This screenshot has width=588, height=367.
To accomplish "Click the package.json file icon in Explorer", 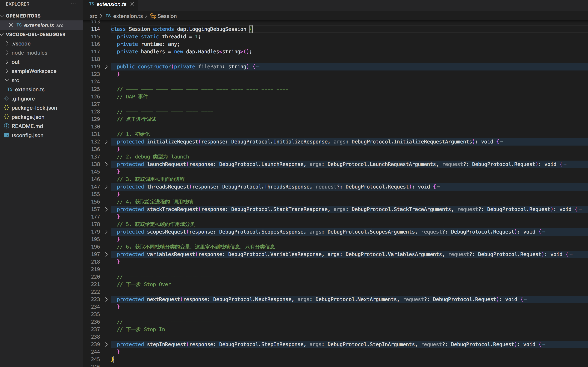I will [x=6, y=117].
